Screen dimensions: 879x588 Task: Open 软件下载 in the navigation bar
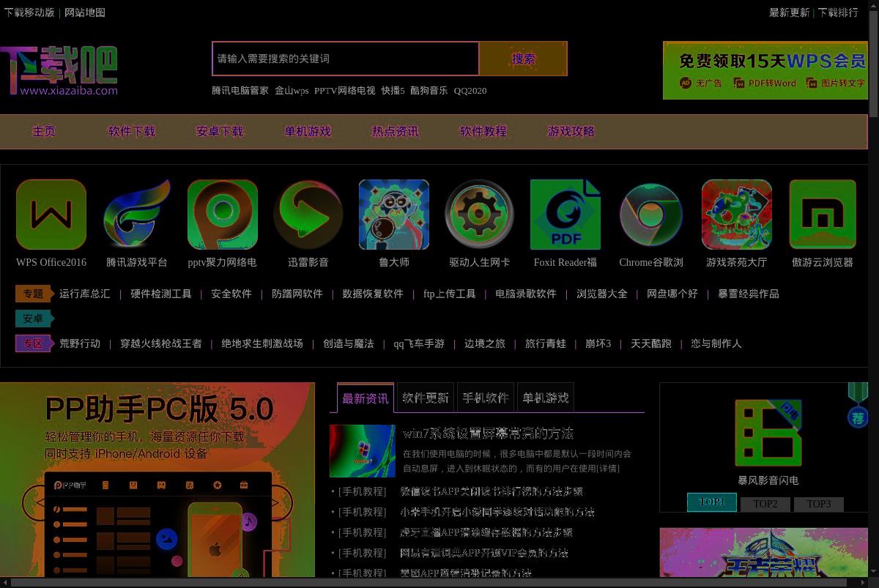click(132, 132)
